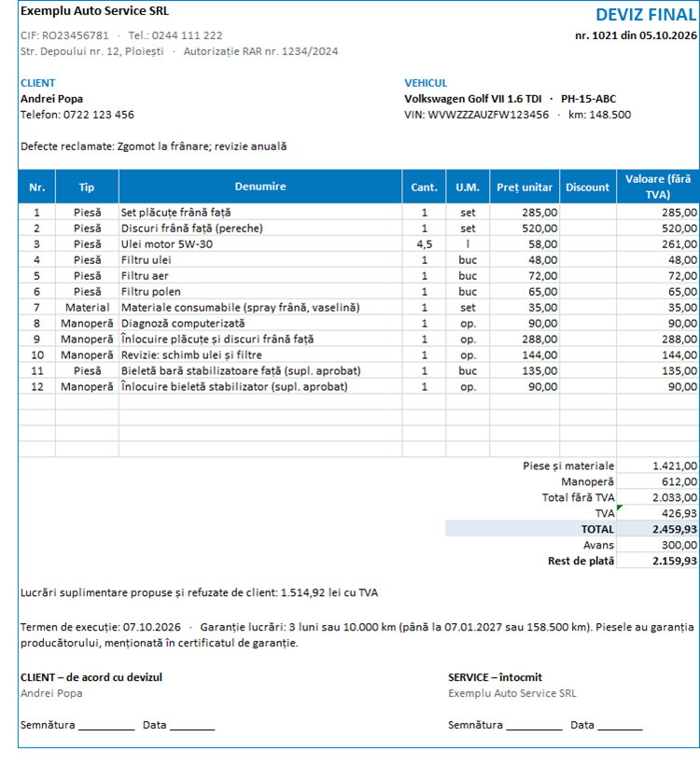
Task: Select the cell Discuri frână față (pereche)
Action: pos(260,228)
